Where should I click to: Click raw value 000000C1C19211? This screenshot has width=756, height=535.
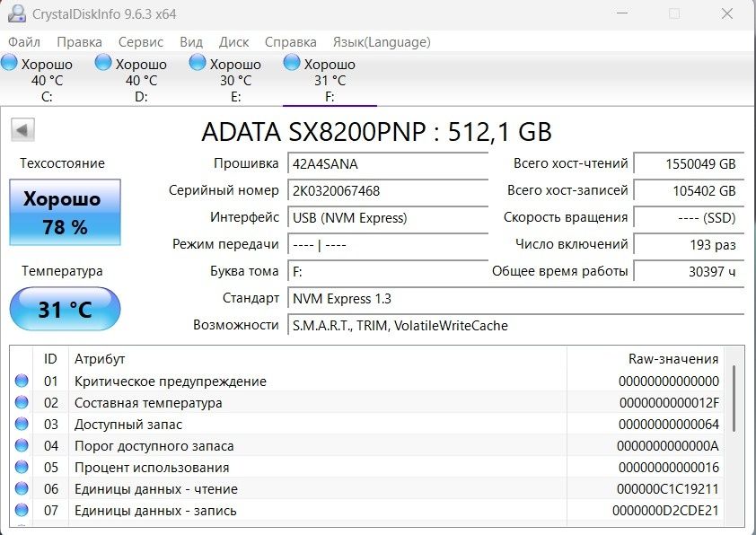(x=668, y=489)
